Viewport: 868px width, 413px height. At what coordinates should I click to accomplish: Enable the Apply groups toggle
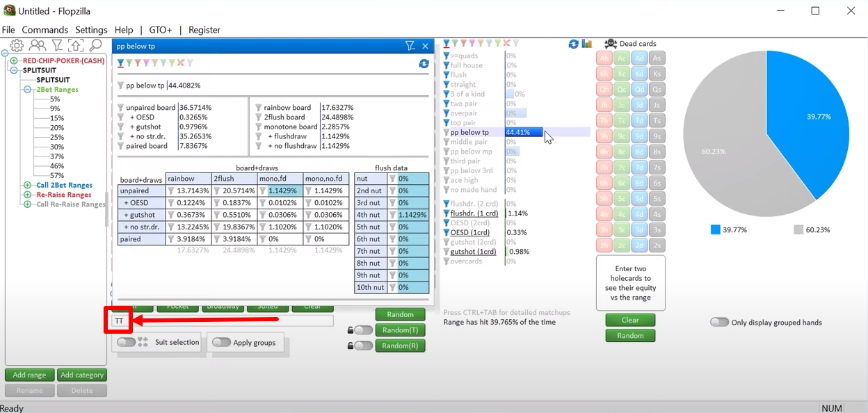[x=221, y=342]
